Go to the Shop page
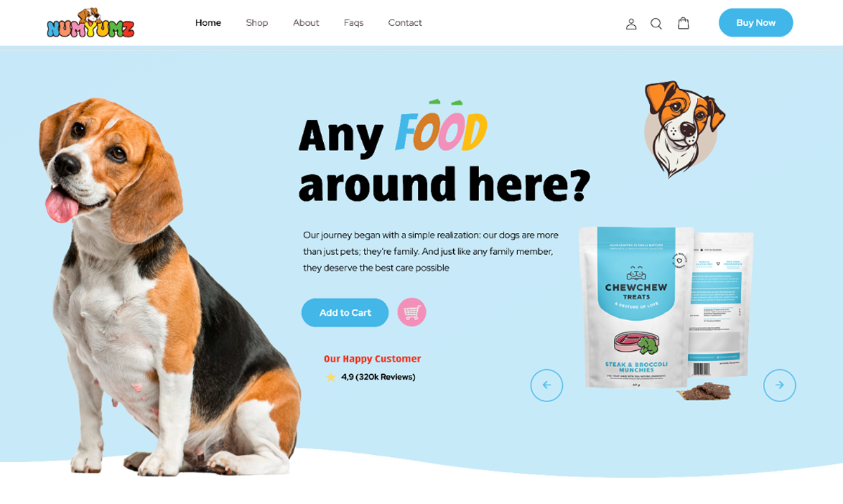This screenshot has height=504, width=843. tap(257, 22)
